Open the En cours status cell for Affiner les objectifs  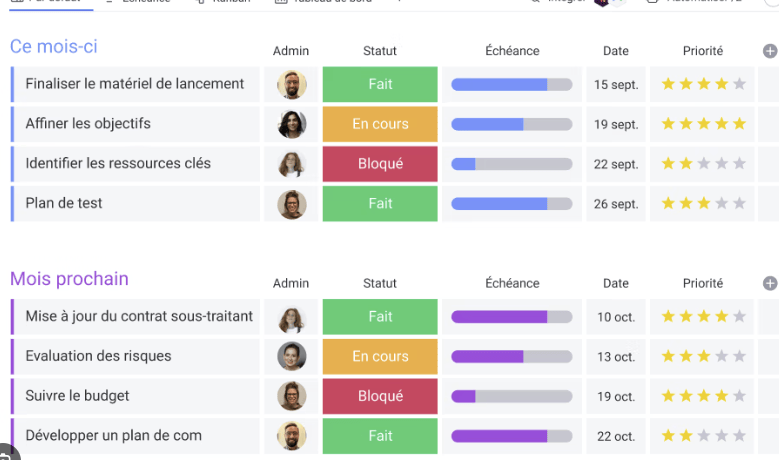(380, 124)
